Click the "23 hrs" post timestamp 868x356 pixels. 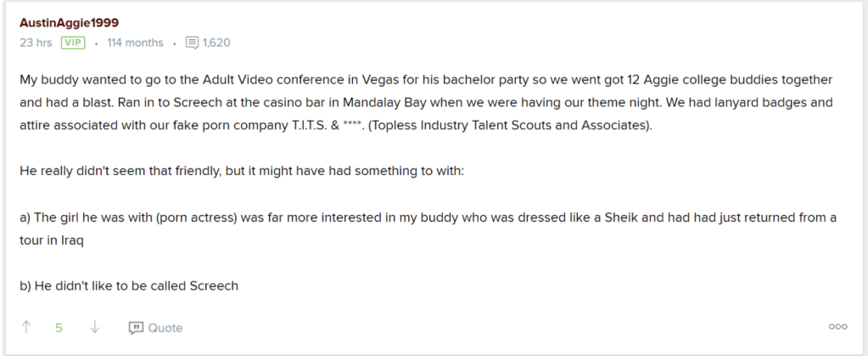coord(36,42)
